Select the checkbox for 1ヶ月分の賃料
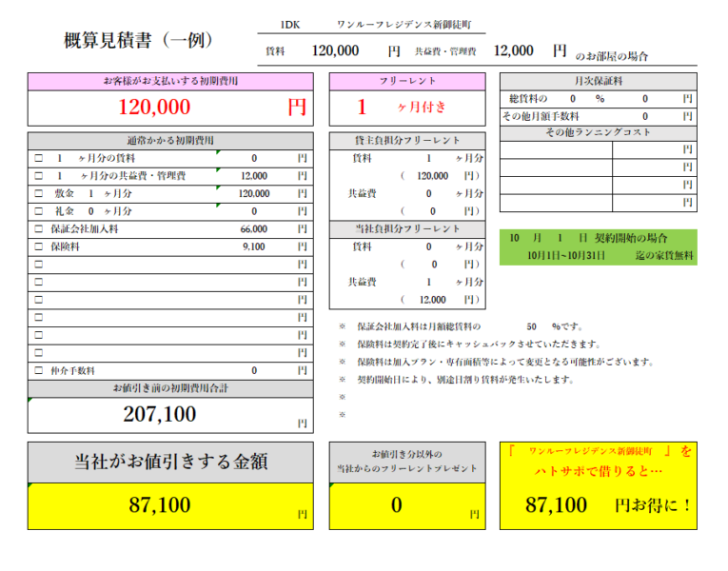The height and width of the screenshot is (571, 728). [x=39, y=158]
